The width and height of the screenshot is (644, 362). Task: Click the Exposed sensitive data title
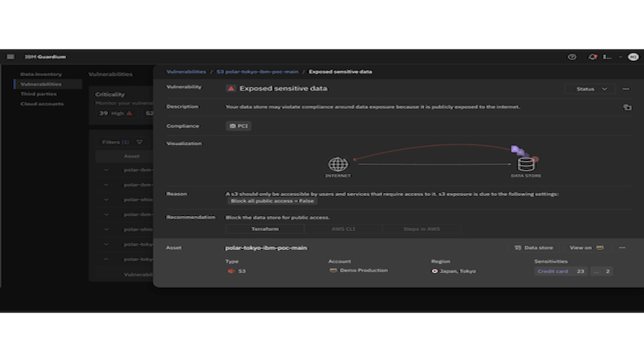[x=283, y=88]
